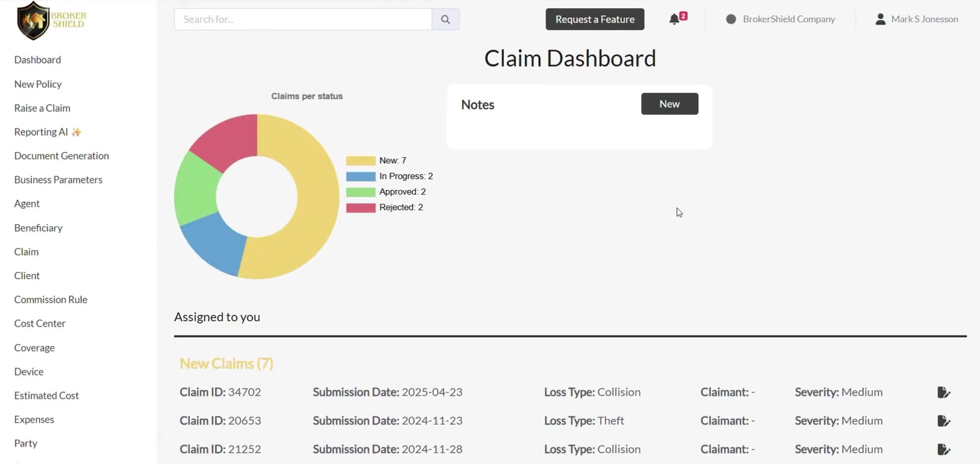Screen dimensions: 980x464
Task: Click the Reporting AI sparkle icon
Action: (x=76, y=132)
